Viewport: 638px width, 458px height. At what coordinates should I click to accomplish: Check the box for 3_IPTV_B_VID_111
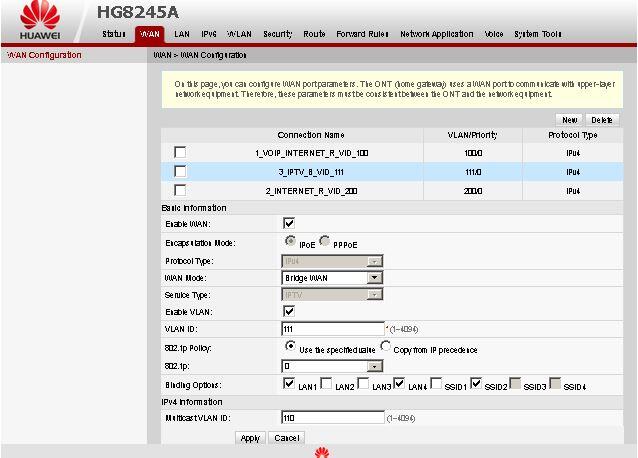180,171
